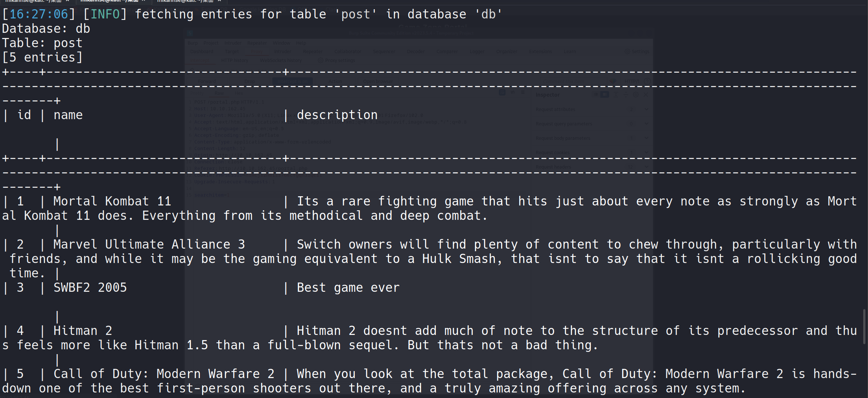Expand all Inspector sections icon
Viewport: 868px width, 398px height.
point(615,95)
